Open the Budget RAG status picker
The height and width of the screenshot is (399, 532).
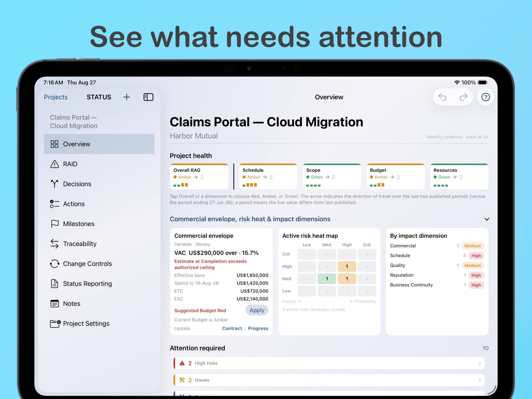(x=396, y=177)
